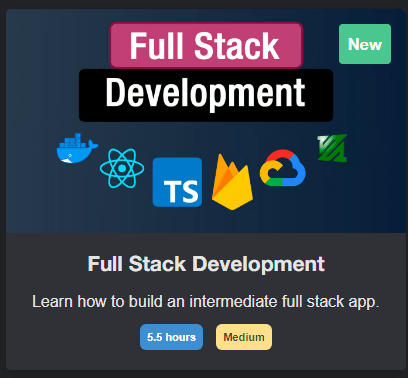
Task: Open the Full Stack Development course title
Action: 206,264
